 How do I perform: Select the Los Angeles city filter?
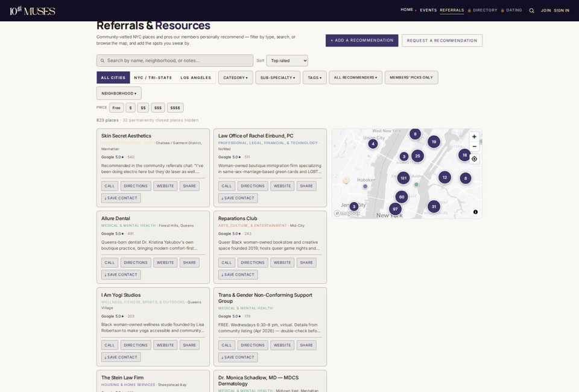coord(195,78)
